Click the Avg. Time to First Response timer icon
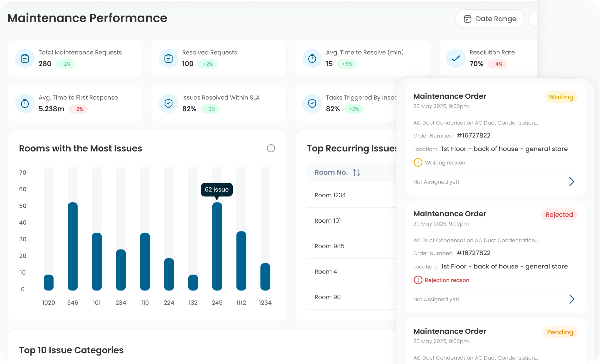The height and width of the screenshot is (364, 600). [x=25, y=103]
